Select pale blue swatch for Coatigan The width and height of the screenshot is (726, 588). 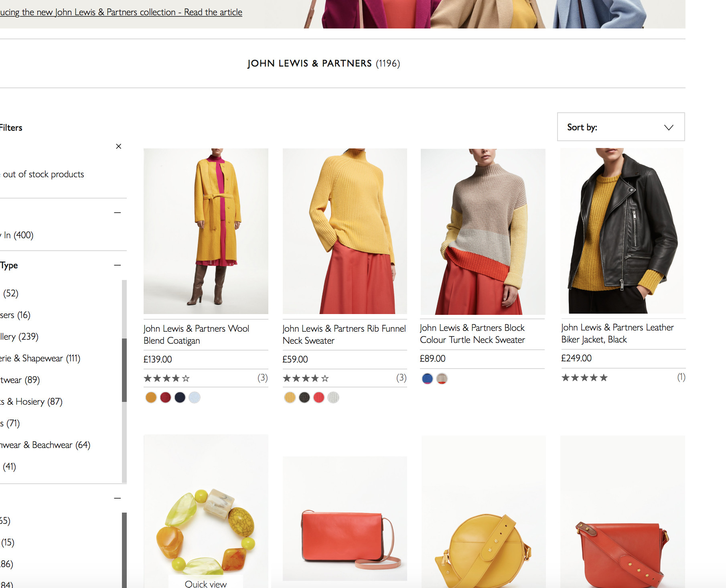pyautogui.click(x=195, y=397)
